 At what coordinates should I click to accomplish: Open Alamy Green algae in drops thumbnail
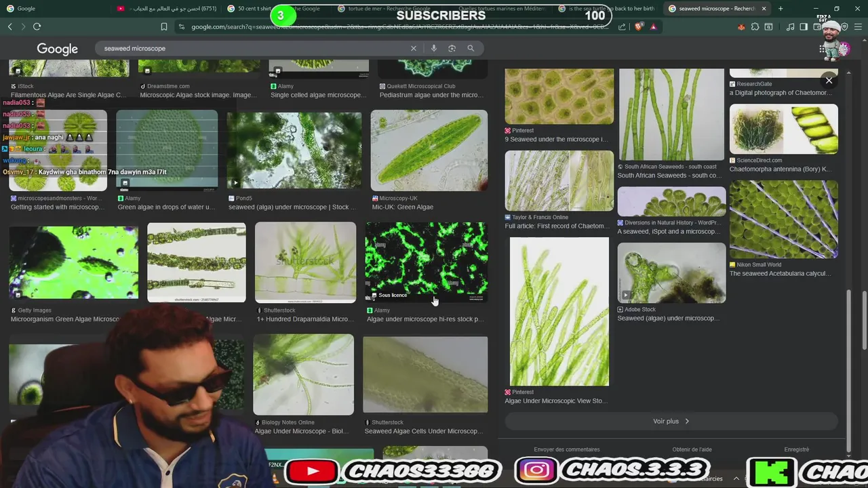tap(167, 150)
